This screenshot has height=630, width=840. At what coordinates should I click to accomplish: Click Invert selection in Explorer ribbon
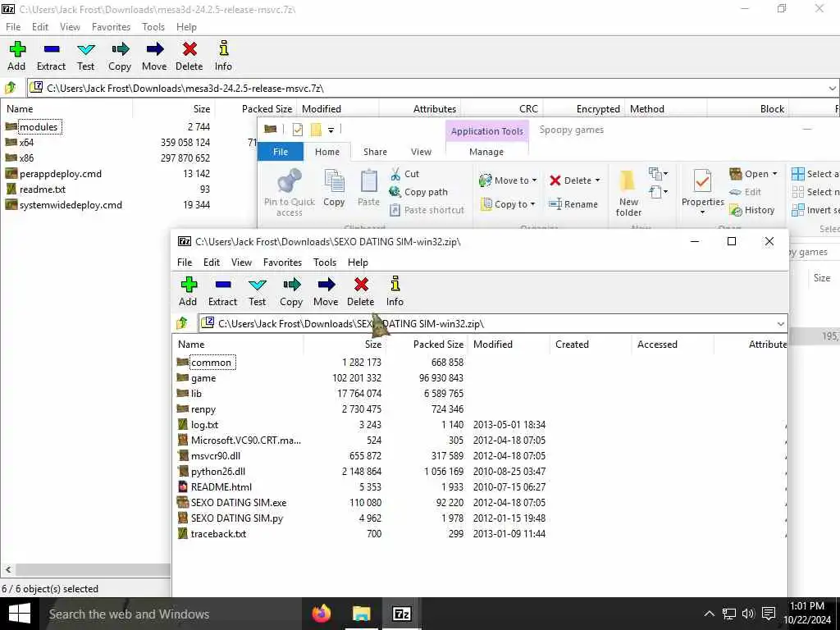tap(815, 210)
